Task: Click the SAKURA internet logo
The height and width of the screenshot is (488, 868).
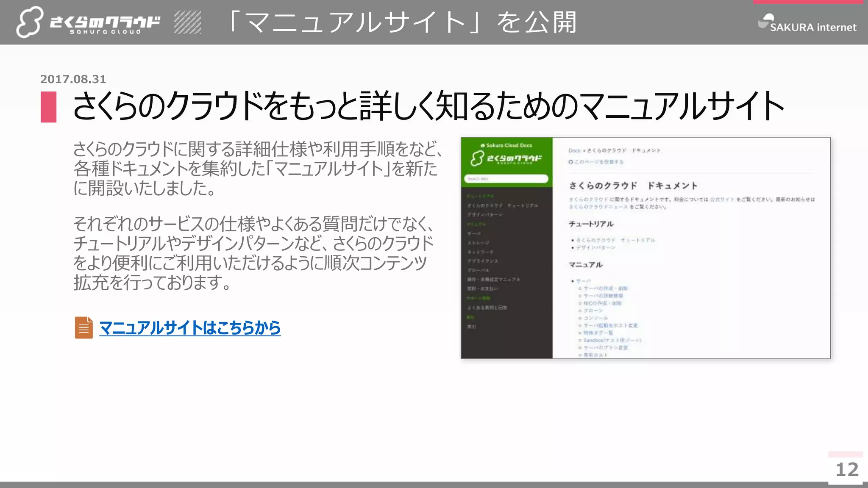Action: pos(807,23)
